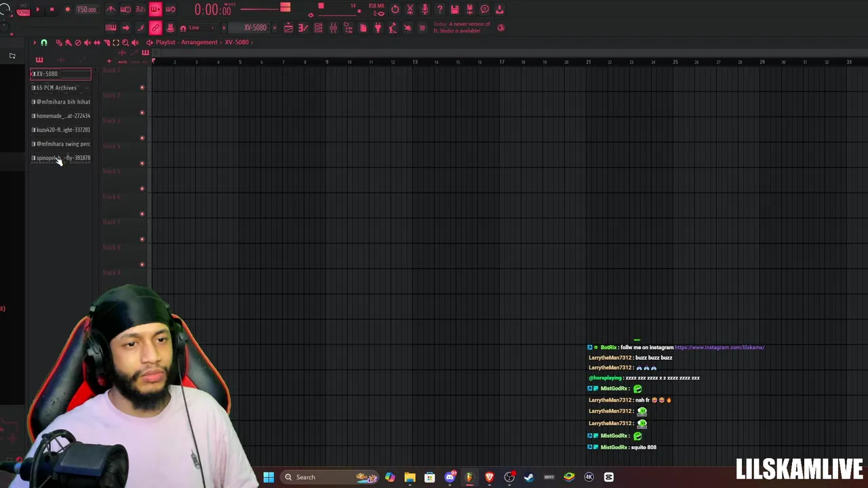Click the microphone one-click recording icon
The height and width of the screenshot is (488, 868).
(x=425, y=9)
